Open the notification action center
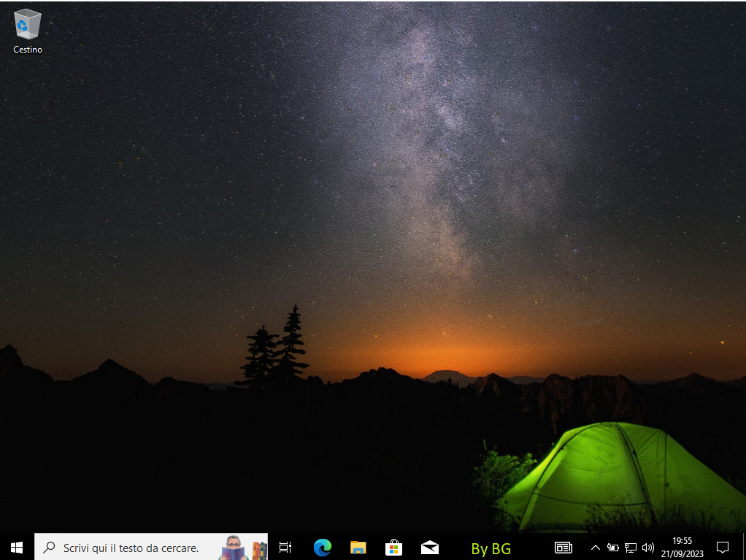 pos(722,548)
